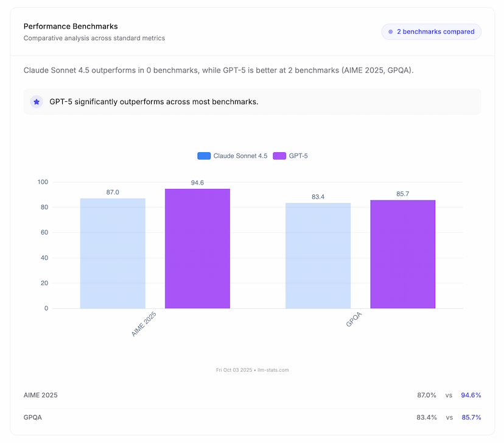Click the blue star icon in the callout

37,102
